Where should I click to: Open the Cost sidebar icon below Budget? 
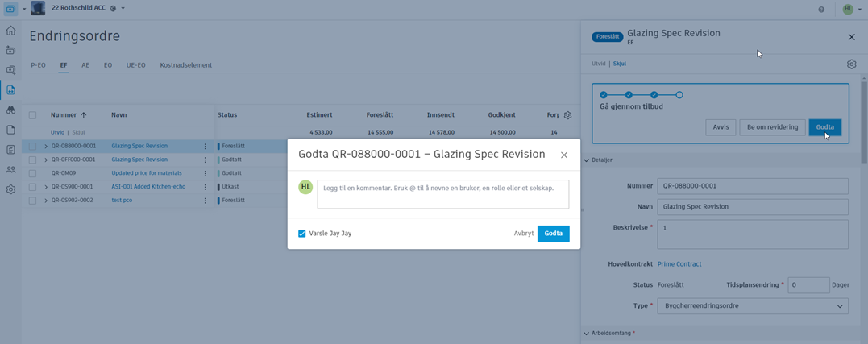coord(10,69)
